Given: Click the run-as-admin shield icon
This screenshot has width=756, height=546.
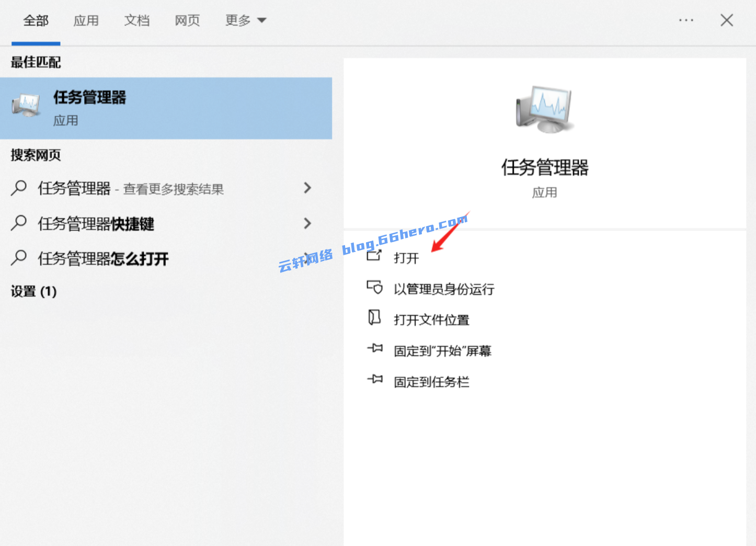Looking at the screenshot, I should tap(374, 288).
